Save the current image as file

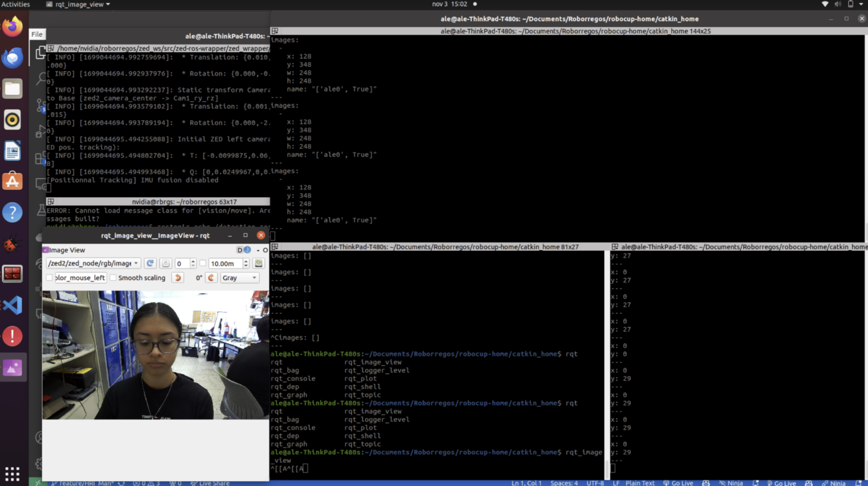click(x=259, y=263)
